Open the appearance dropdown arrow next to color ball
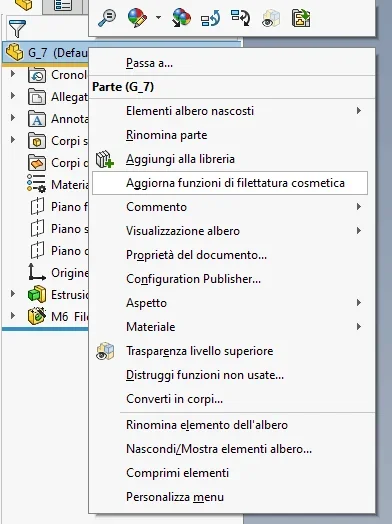This screenshot has width=392, height=524. click(x=158, y=18)
